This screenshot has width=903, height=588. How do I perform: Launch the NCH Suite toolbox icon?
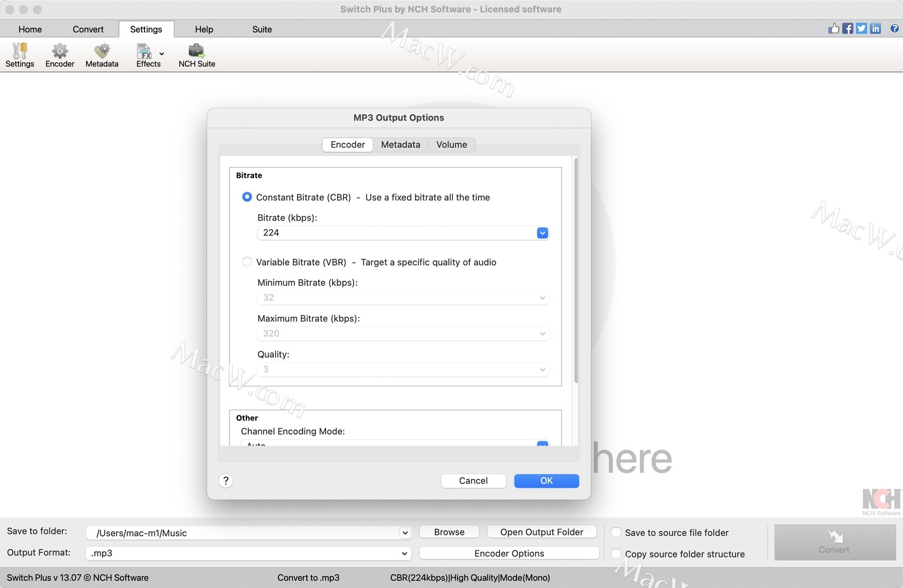pos(196,51)
